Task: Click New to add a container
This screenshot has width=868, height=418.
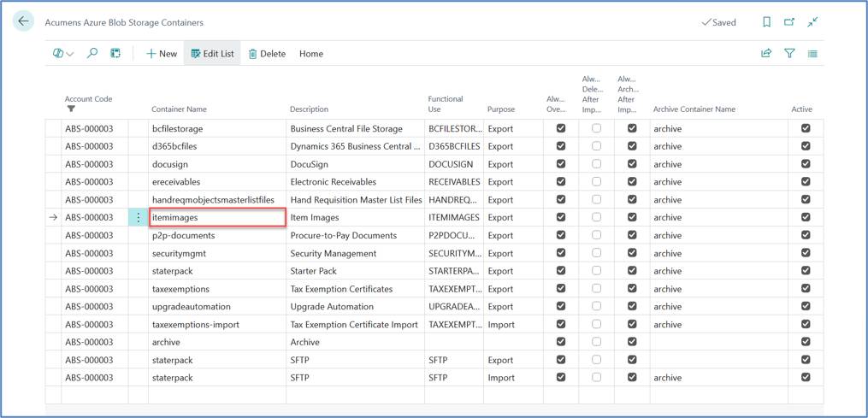Action: click(162, 54)
